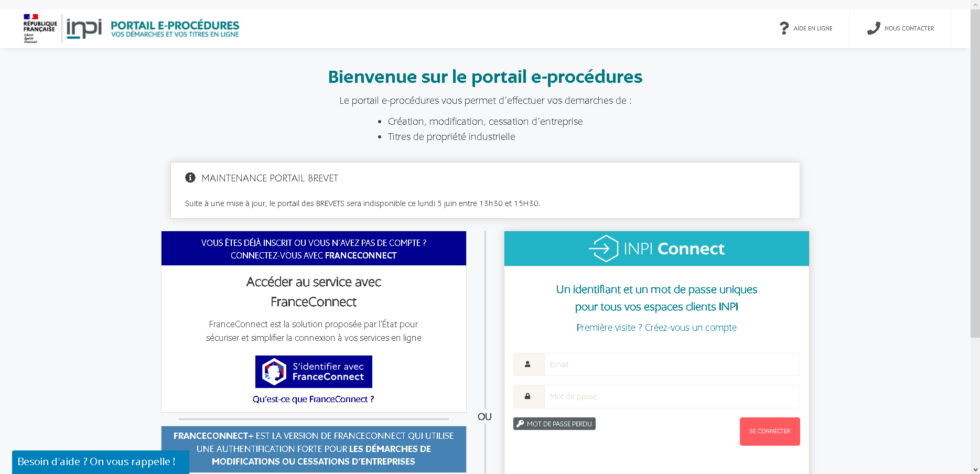Screen dimensions: 980x474
Task: Click S'identifier avec FranceConnect button
Action: click(314, 372)
